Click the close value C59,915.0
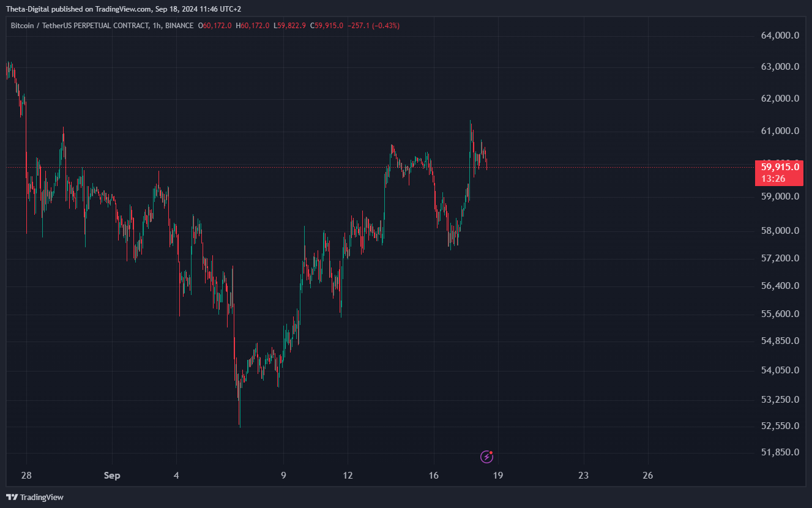This screenshot has height=508, width=812. click(x=327, y=26)
